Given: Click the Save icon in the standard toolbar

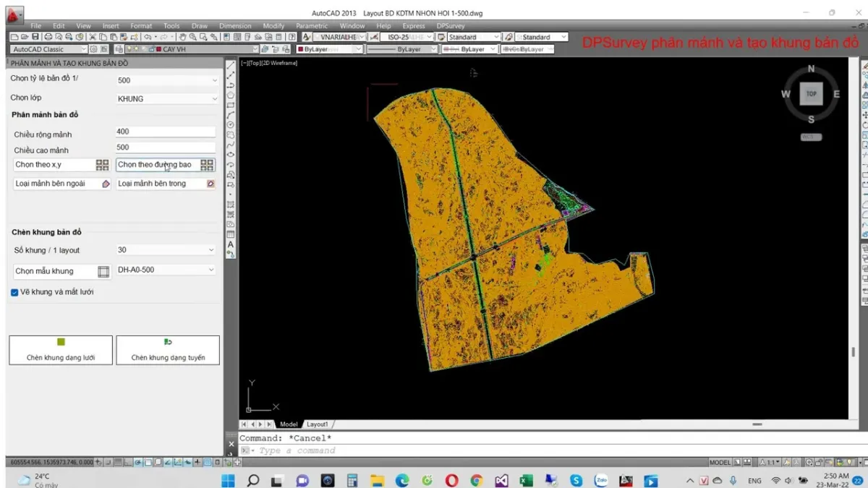Looking at the screenshot, I should [x=35, y=37].
